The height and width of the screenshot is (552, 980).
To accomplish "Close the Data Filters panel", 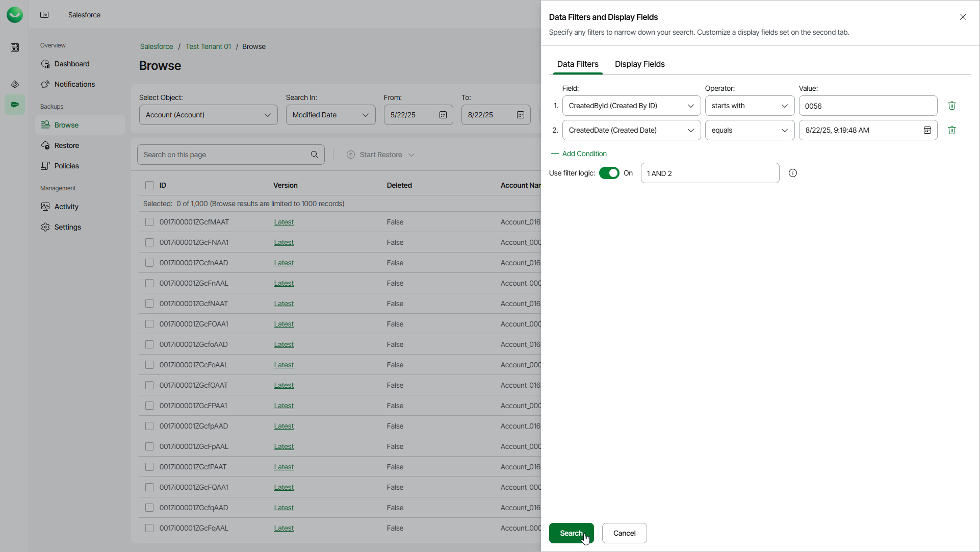I will point(963,17).
